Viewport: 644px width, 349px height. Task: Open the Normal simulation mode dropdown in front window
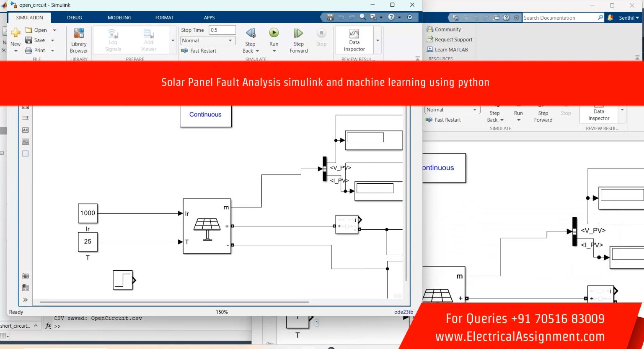pyautogui.click(x=208, y=41)
